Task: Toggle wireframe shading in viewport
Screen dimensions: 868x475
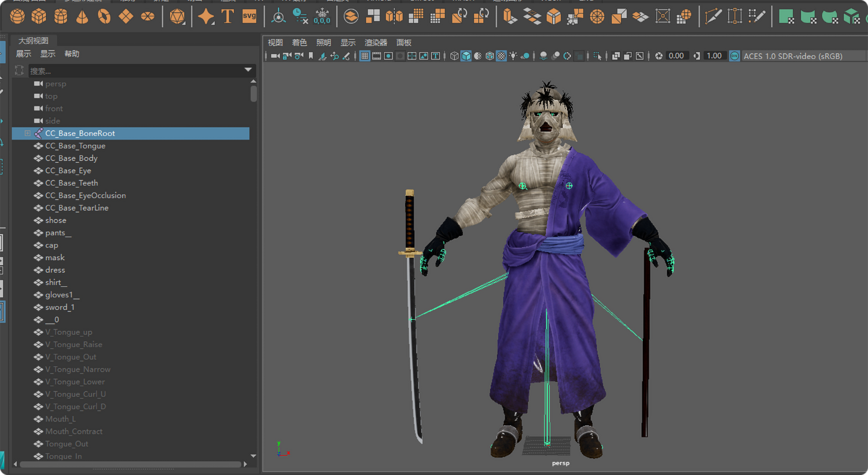Action: [454, 56]
